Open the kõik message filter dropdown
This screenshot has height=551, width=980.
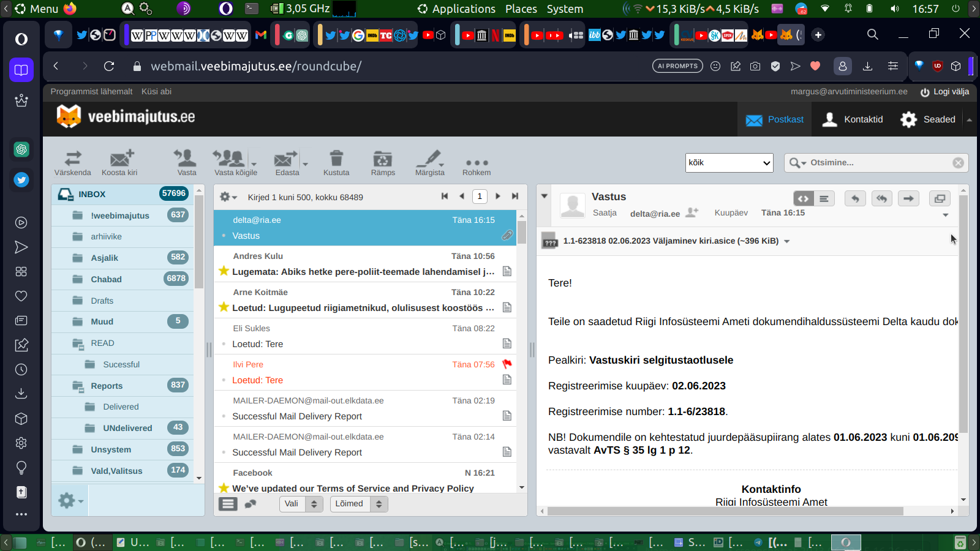click(x=729, y=163)
